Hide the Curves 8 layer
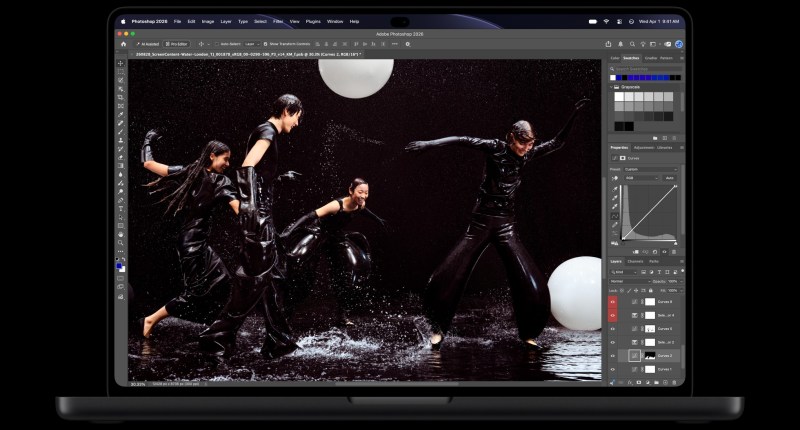 [613, 301]
